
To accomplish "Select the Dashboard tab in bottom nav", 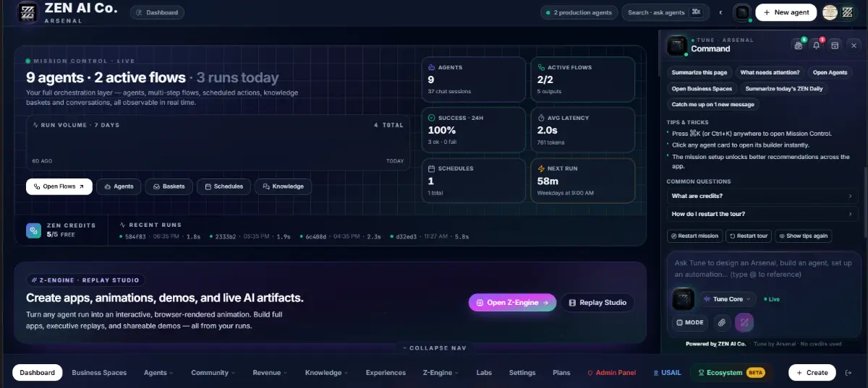I will (38, 373).
